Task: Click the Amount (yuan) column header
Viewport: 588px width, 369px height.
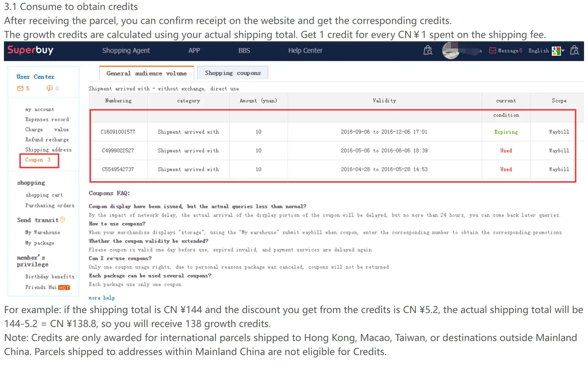Action: click(258, 101)
